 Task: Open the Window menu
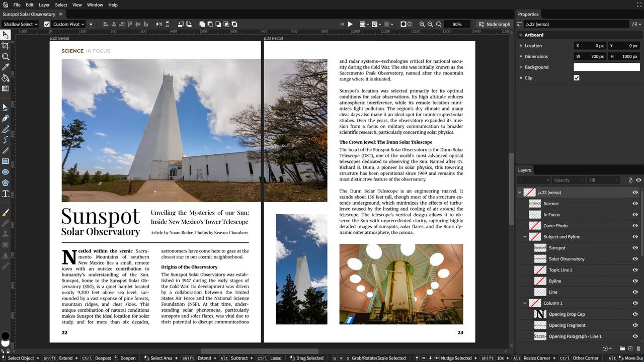pyautogui.click(x=95, y=5)
